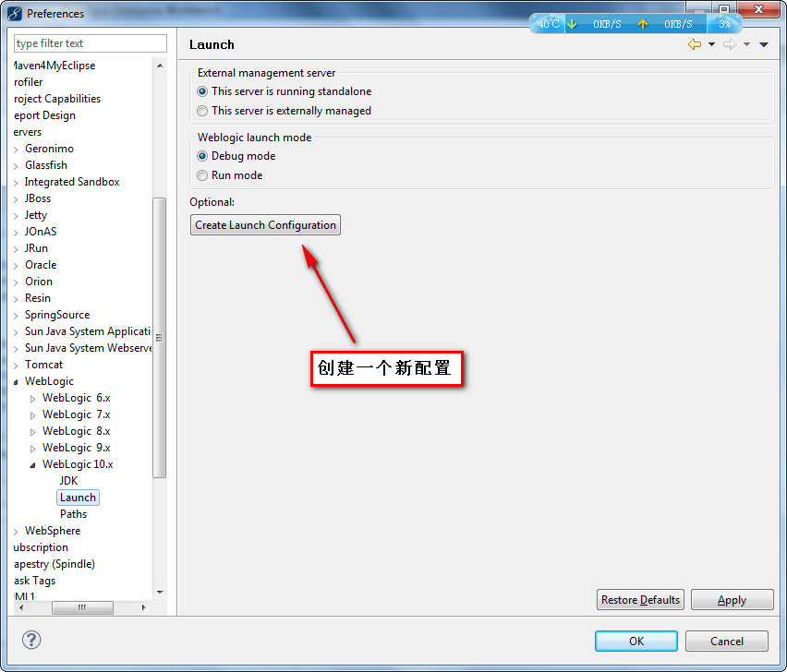This screenshot has width=787, height=672.
Task: Select the Subscription entry
Action: click(41, 547)
